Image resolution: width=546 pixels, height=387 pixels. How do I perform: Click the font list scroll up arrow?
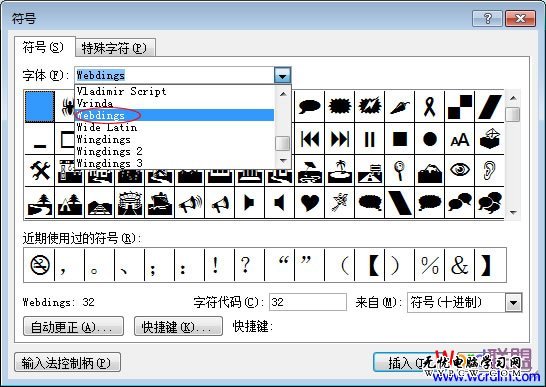click(x=283, y=94)
